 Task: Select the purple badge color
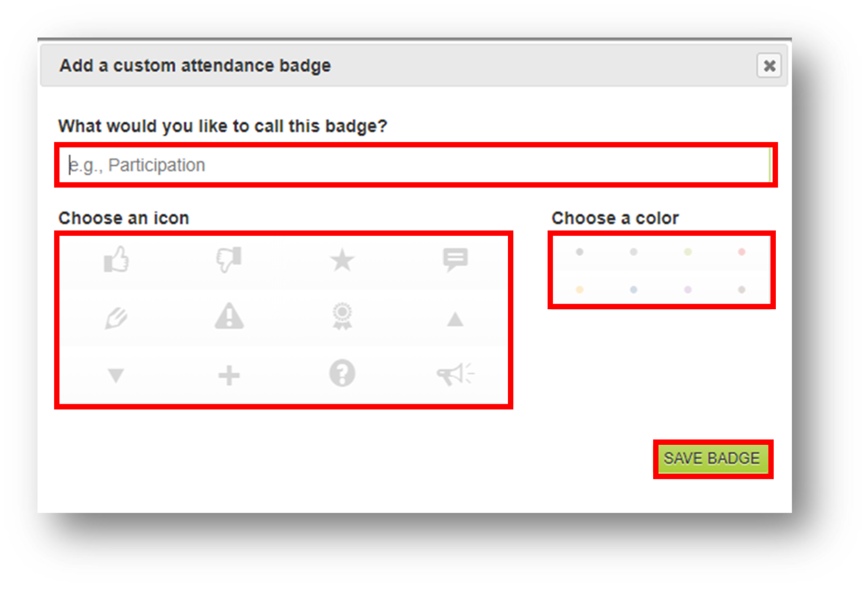pos(688,289)
